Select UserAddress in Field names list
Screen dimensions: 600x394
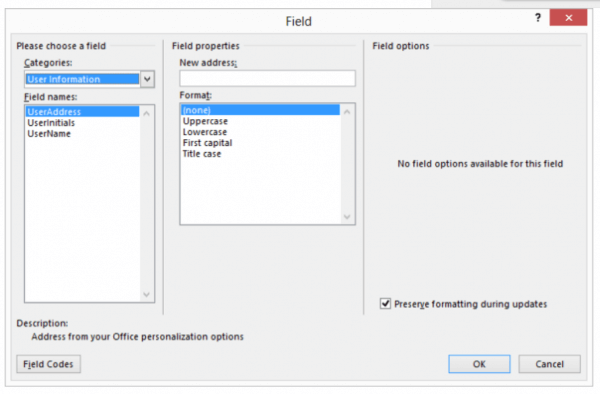[82, 112]
